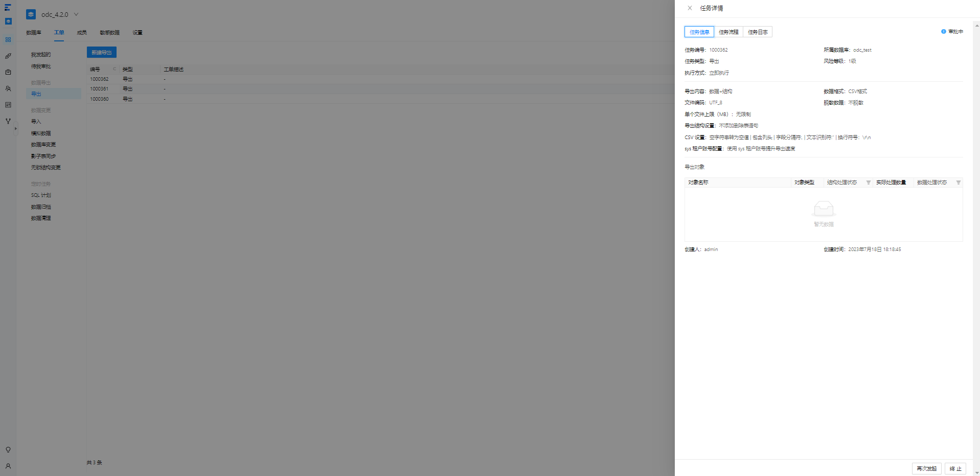Click the 终止 button

pos(955,468)
